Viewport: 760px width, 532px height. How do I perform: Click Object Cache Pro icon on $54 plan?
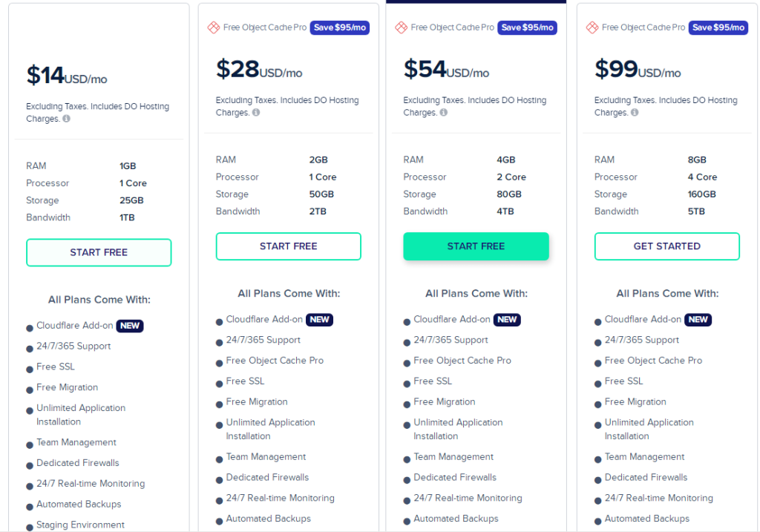(401, 27)
